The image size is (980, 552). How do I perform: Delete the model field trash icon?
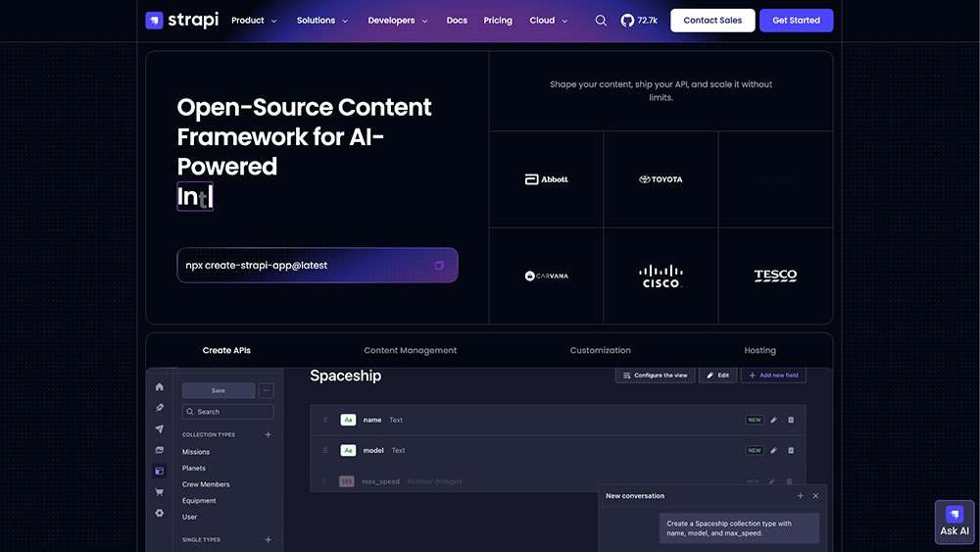tap(791, 450)
